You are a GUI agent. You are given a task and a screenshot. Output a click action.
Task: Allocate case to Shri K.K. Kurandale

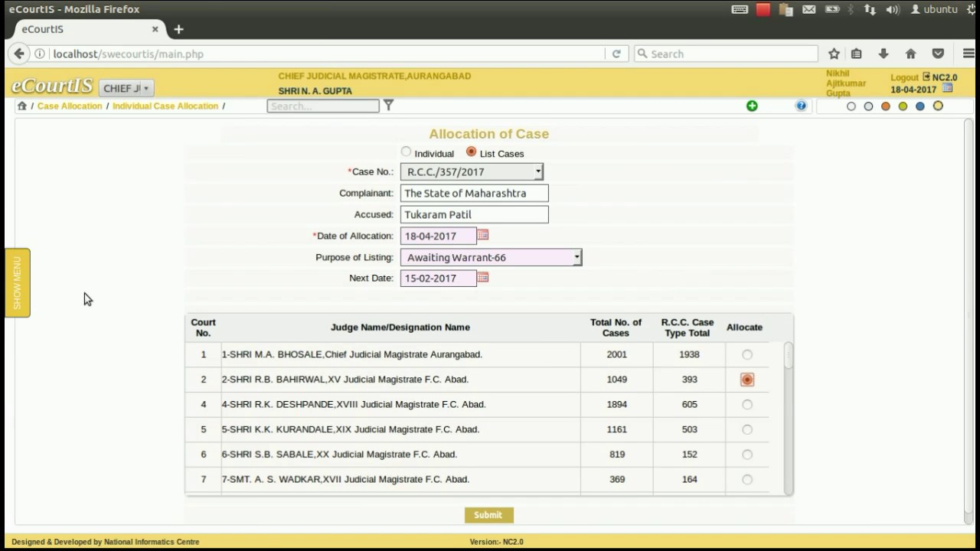coord(747,429)
